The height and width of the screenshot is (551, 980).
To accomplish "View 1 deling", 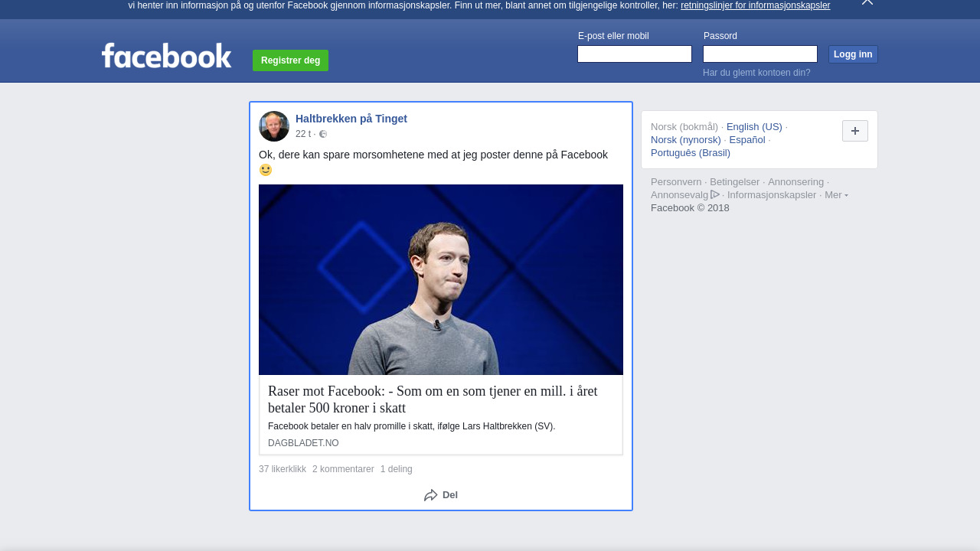I will pos(397,469).
